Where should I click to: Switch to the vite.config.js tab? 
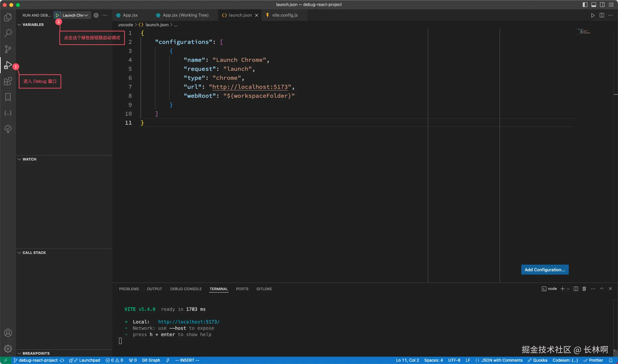285,15
